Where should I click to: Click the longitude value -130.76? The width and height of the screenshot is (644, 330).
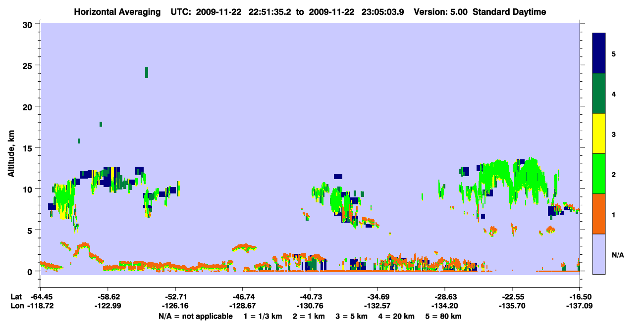[x=310, y=306]
